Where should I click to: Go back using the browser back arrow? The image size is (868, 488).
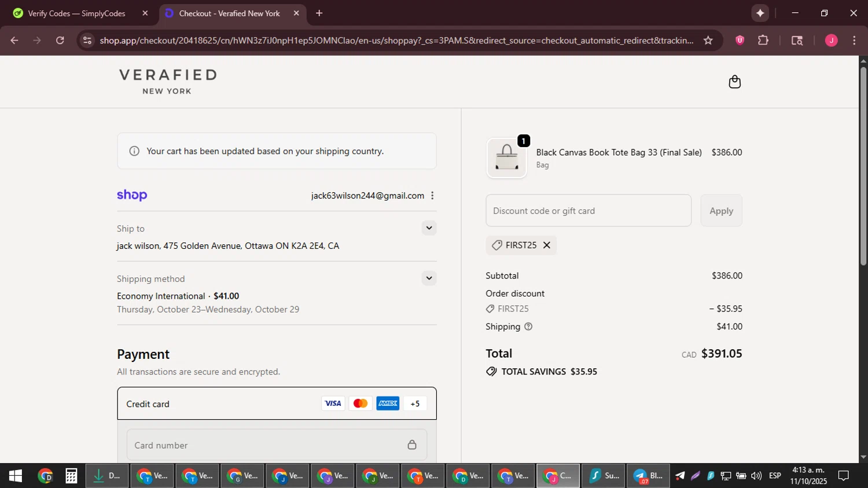[14, 41]
